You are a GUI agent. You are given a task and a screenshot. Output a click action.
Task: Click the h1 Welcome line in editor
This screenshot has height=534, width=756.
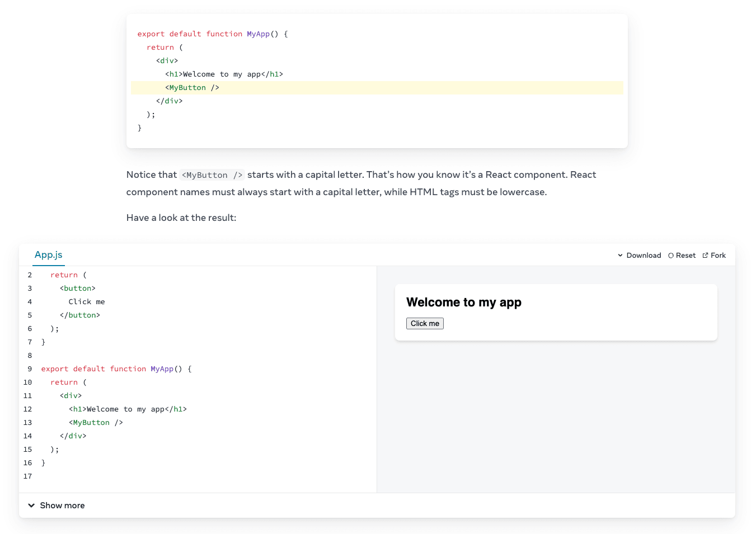coord(128,409)
